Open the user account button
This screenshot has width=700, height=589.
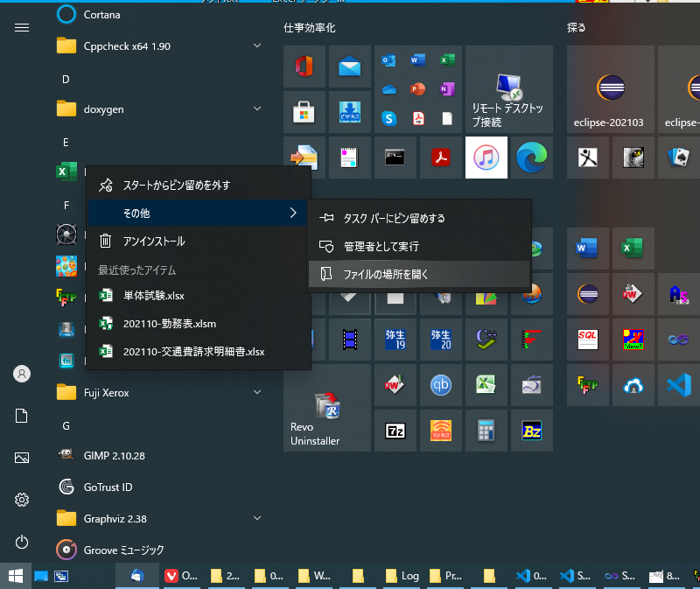tap(22, 374)
